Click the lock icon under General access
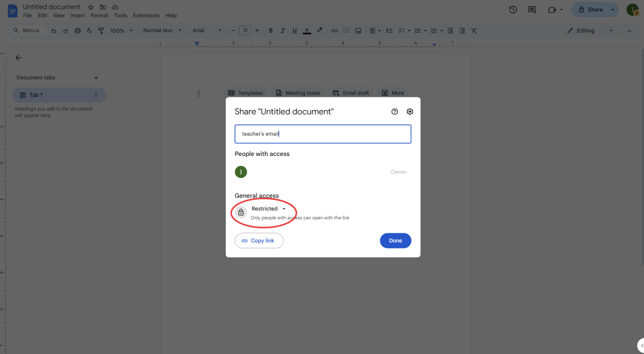This screenshot has height=354, width=644. coord(241,213)
